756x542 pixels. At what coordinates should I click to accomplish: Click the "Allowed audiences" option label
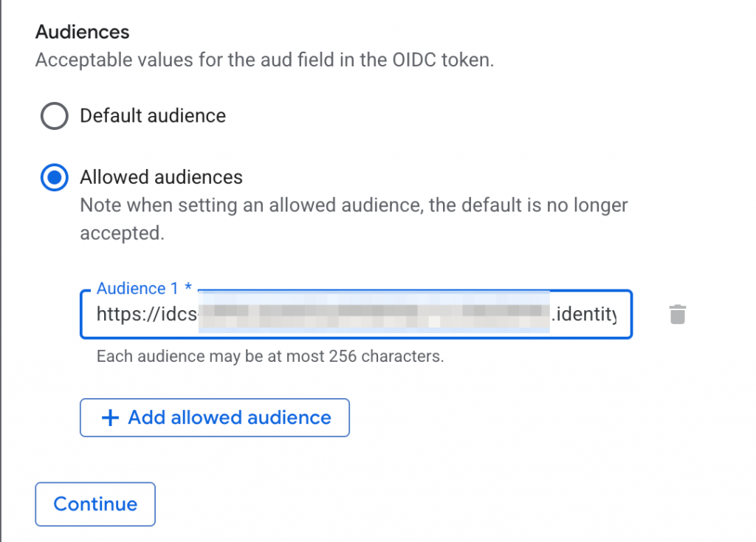pyautogui.click(x=161, y=177)
